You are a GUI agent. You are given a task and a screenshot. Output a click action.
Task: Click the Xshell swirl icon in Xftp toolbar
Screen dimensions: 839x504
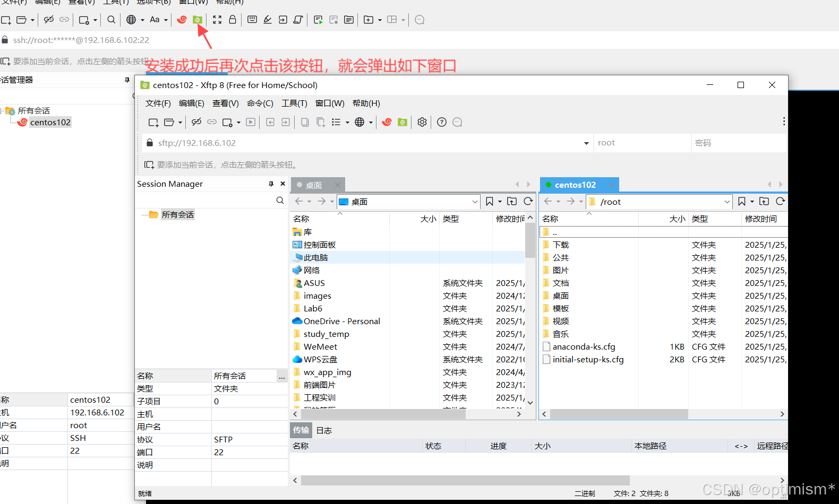(x=387, y=122)
